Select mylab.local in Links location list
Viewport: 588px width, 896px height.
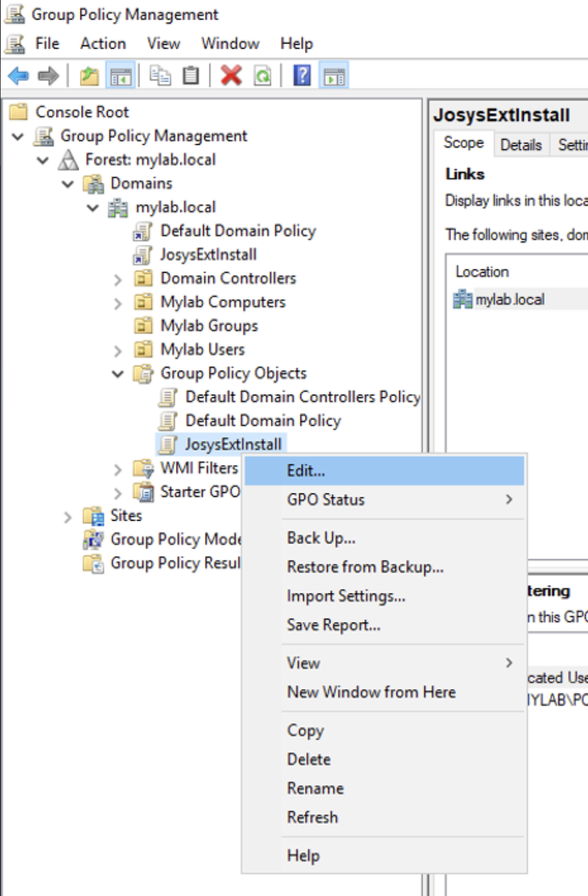509,299
